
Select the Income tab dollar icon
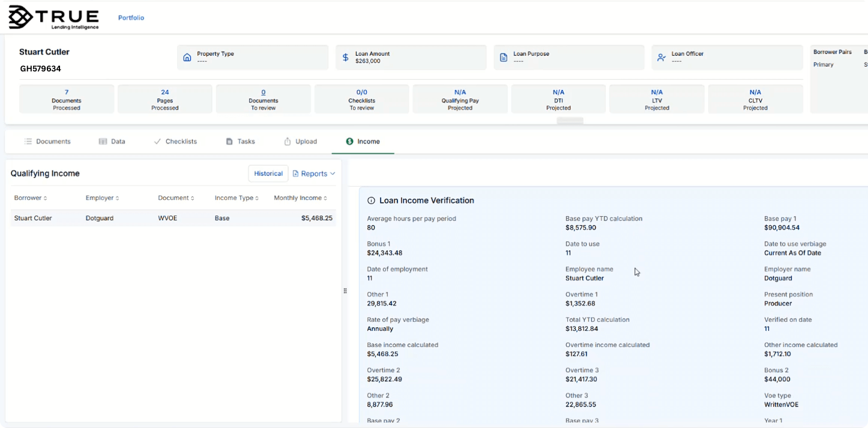point(349,142)
